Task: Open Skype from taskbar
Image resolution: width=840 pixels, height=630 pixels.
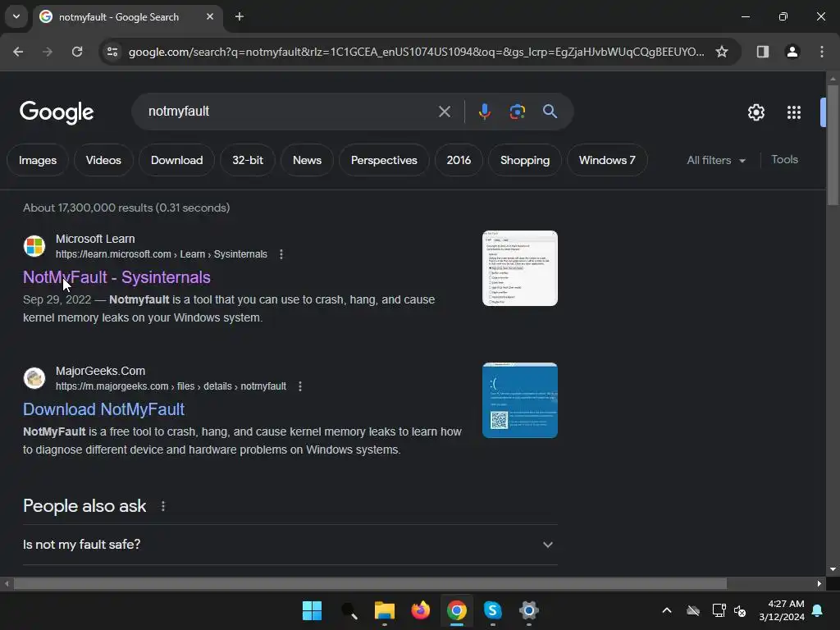Action: 492,610
